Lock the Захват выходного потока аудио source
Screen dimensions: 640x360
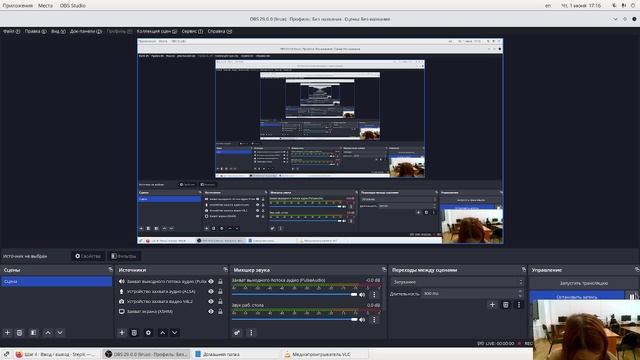(220, 281)
